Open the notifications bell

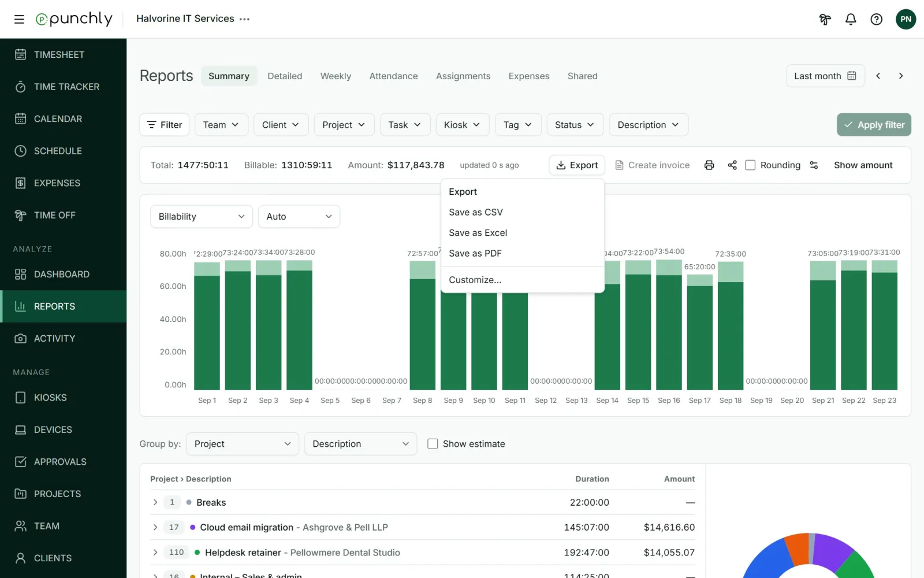[851, 19]
